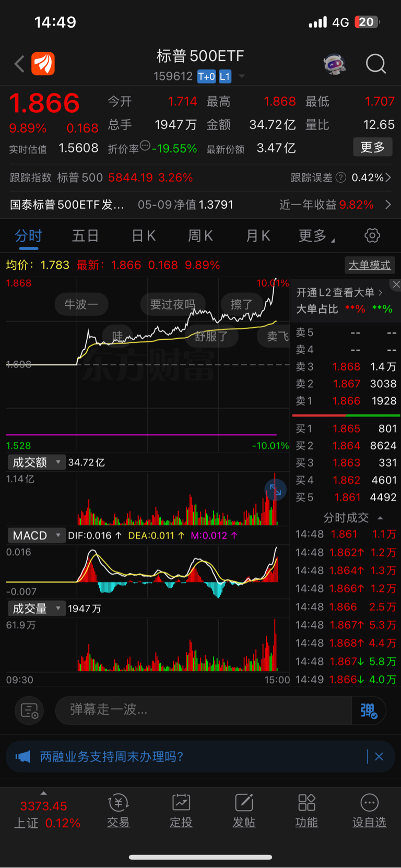Select 买1 price 1.865 row
This screenshot has height=868, width=401.
[346, 429]
